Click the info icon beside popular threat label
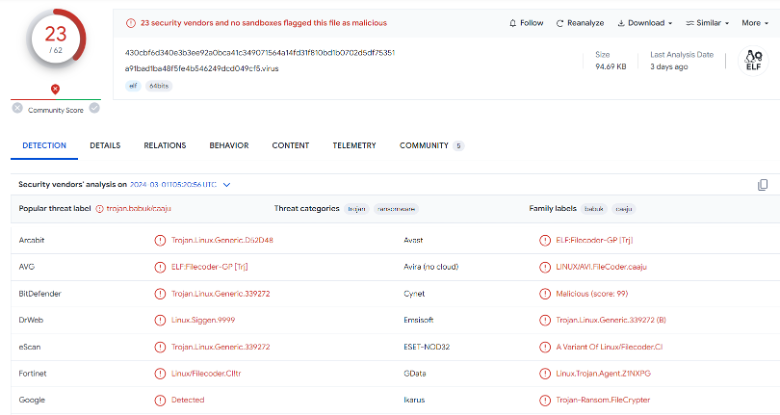780x415 pixels. (x=98, y=209)
